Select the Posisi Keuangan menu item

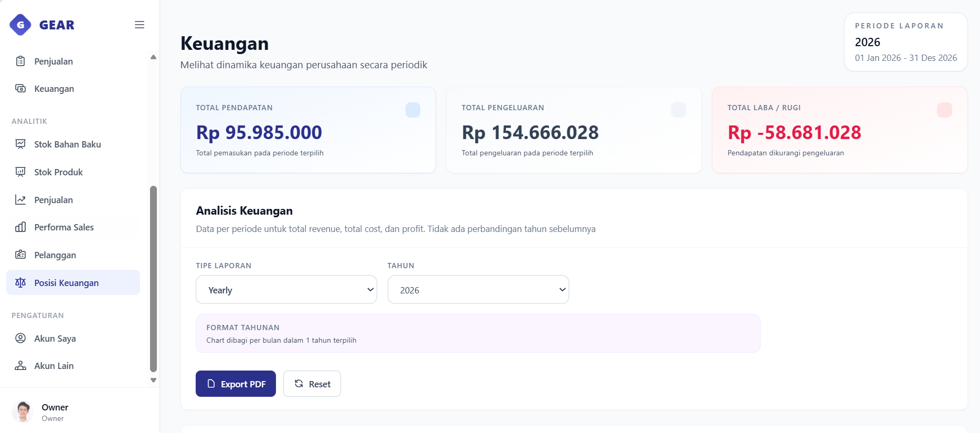tap(73, 283)
